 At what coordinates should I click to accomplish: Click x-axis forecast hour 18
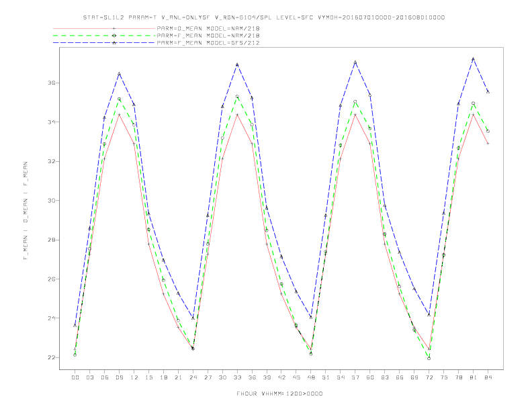tap(163, 377)
